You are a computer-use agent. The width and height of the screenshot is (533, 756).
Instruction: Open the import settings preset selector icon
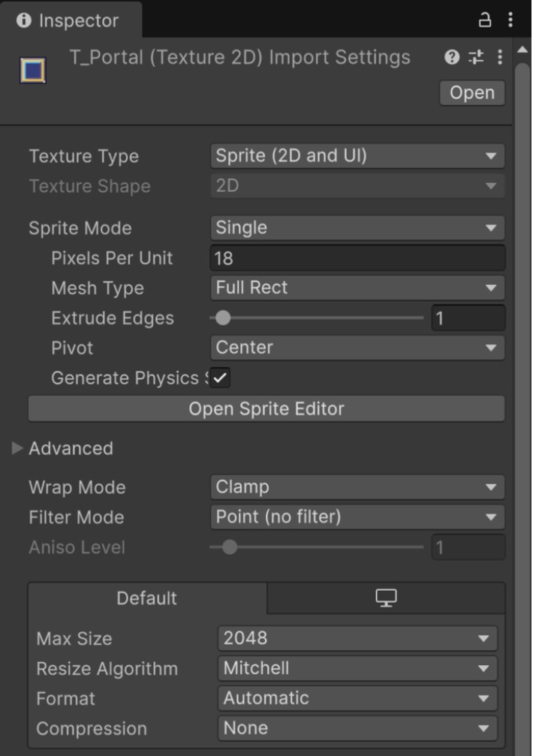point(476,57)
